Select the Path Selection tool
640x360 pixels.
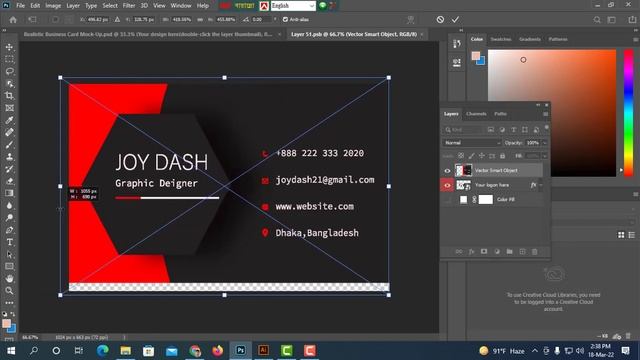[9, 254]
